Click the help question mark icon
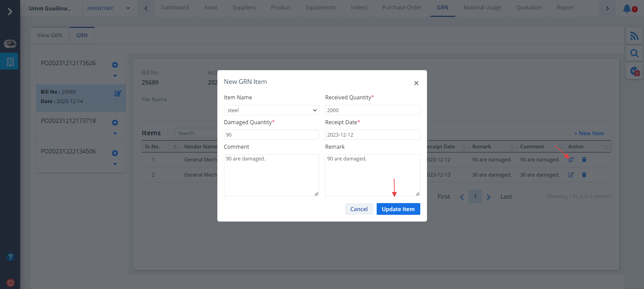This screenshot has width=644, height=289. (10, 257)
